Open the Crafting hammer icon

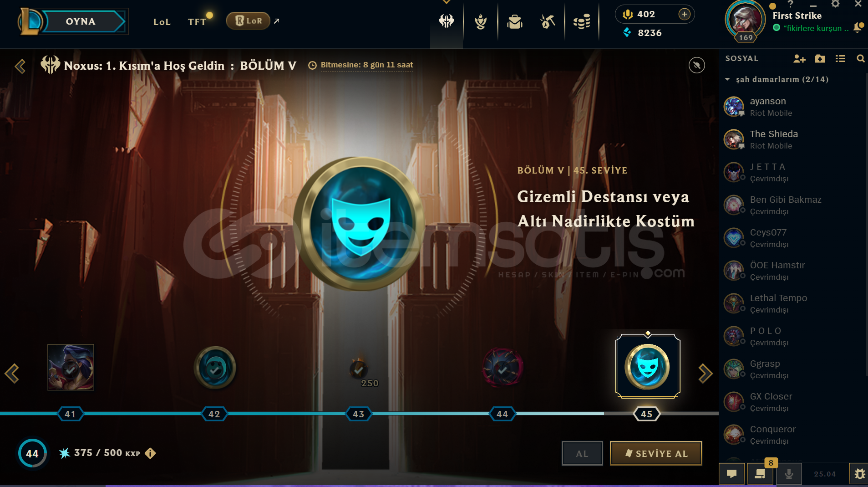click(x=548, y=21)
